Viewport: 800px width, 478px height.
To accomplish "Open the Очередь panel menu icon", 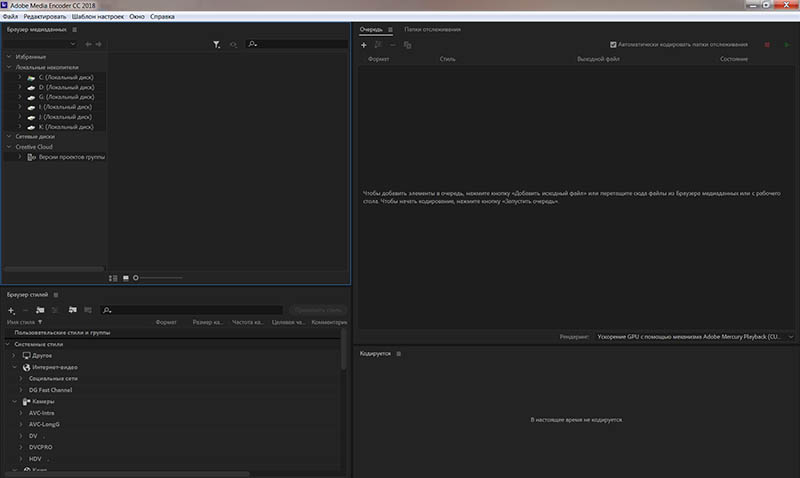I will click(390, 30).
